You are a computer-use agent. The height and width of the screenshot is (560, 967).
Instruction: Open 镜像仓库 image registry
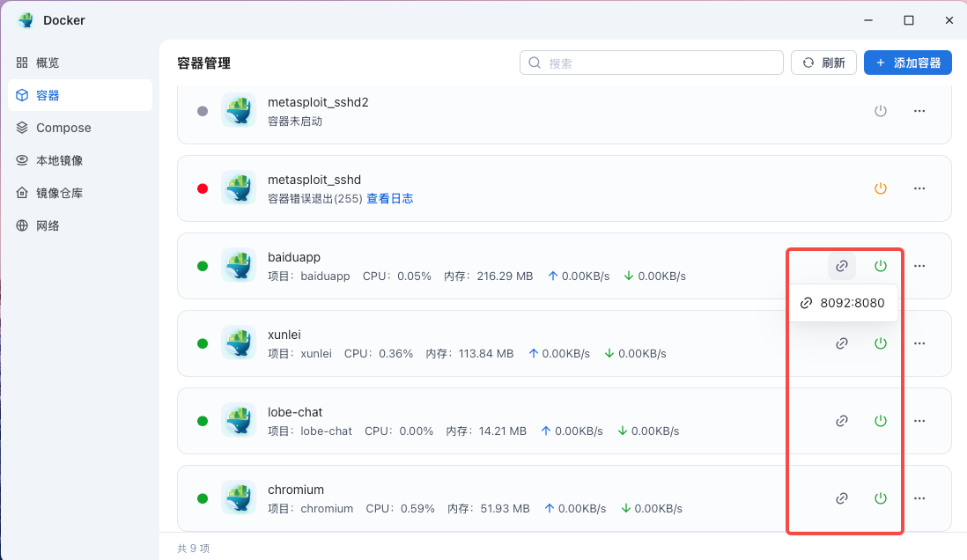click(80, 193)
